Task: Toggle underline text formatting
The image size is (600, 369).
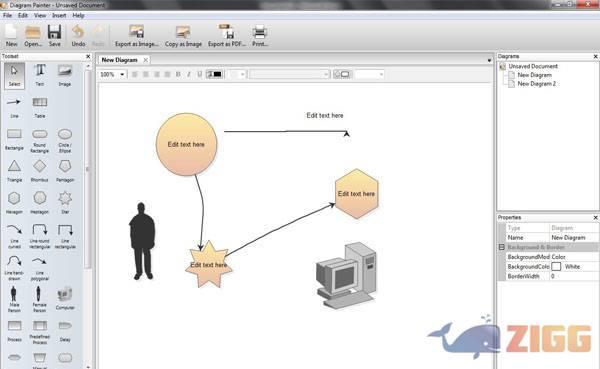Action: point(199,74)
